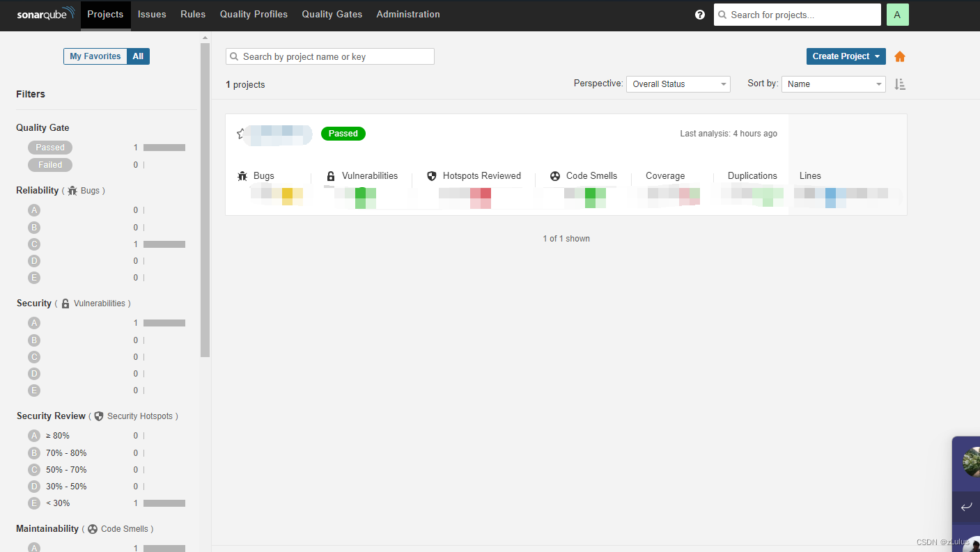The height and width of the screenshot is (552, 980).
Task: Filter Reliability by rating D
Action: 34,261
